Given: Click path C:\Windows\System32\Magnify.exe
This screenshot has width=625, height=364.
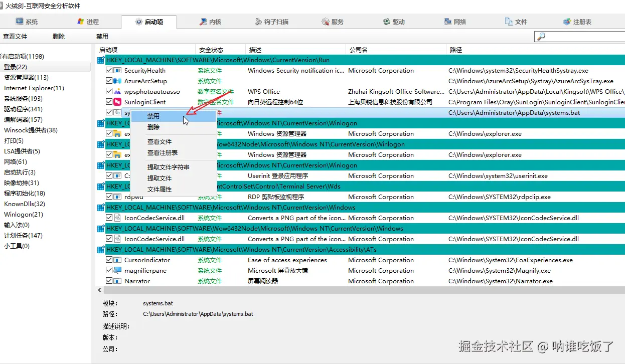Looking at the screenshot, I should (x=499, y=271).
